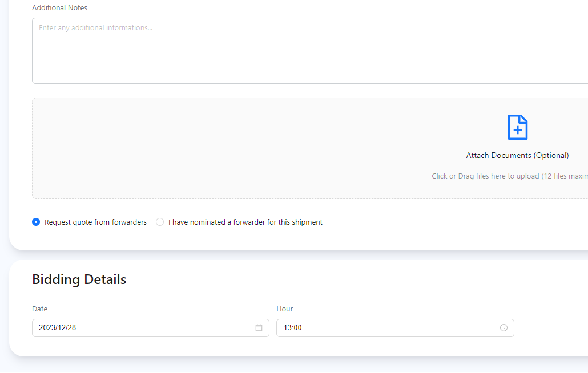Click the clock icon in Hour field
The image size is (588, 373).
coord(504,328)
